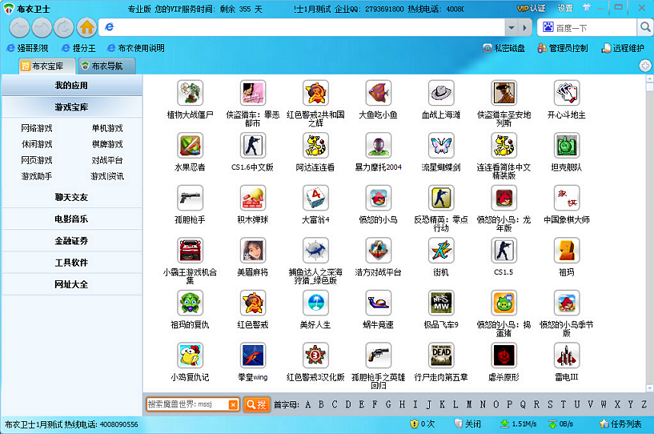This screenshot has width=654, height=434.
Task: Launch 愤怒的小鸟 game
Action: (x=378, y=198)
